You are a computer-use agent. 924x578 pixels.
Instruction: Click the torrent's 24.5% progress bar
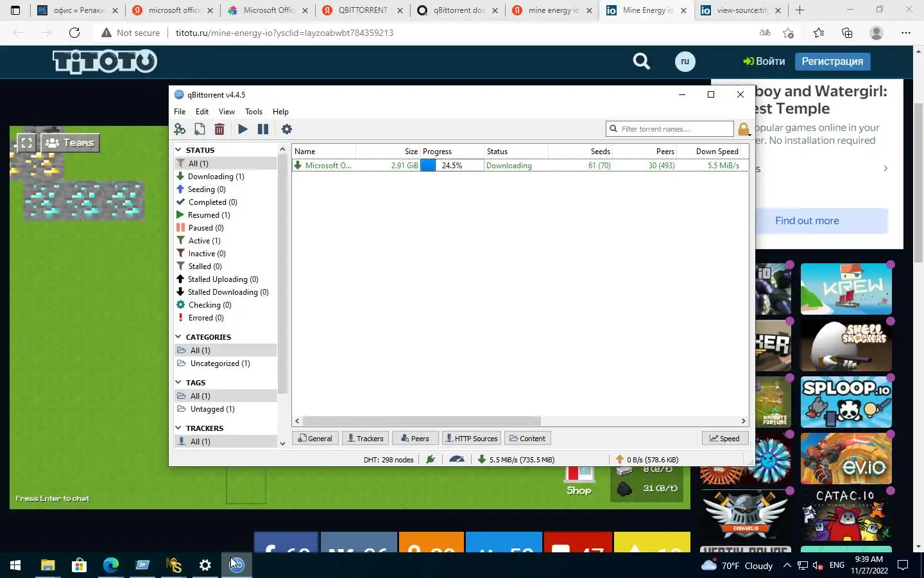[452, 165]
